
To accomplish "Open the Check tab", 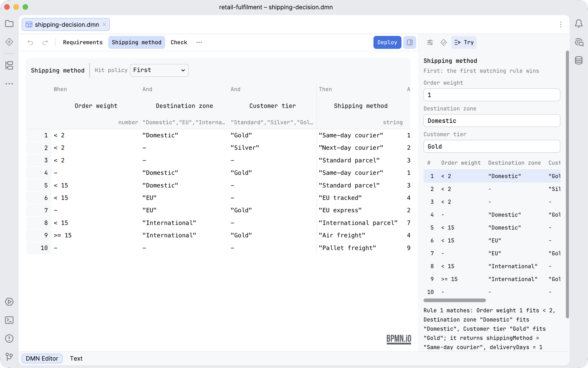I will click(x=179, y=42).
